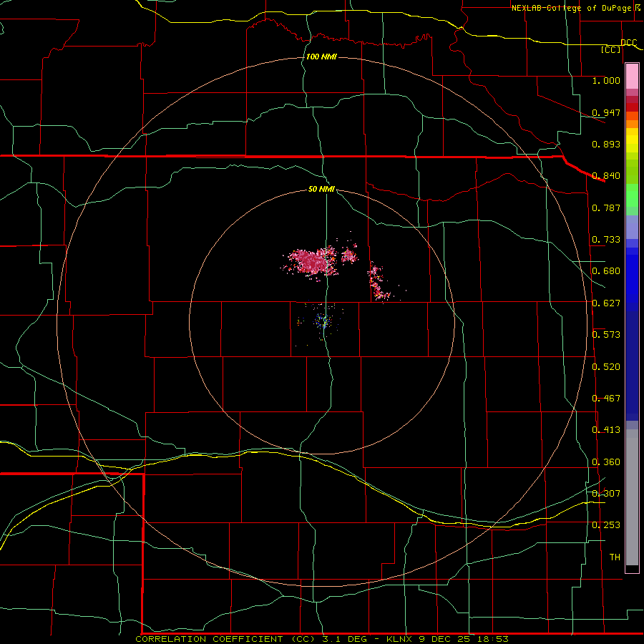This screenshot has width=644, height=644.
Task: Select the 0.573 scale value
Action: click(x=606, y=335)
